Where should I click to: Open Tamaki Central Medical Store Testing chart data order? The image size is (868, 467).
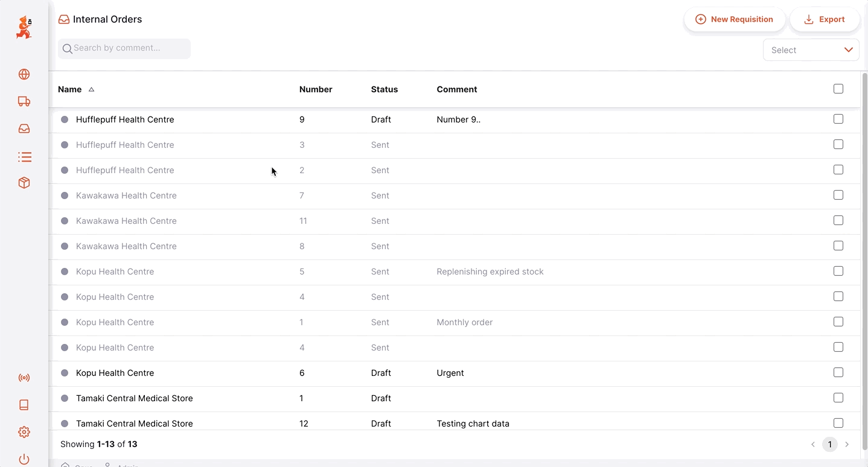coord(456,422)
